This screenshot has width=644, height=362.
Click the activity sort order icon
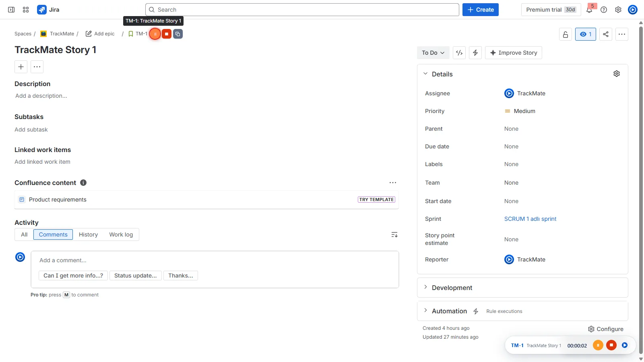(x=394, y=234)
